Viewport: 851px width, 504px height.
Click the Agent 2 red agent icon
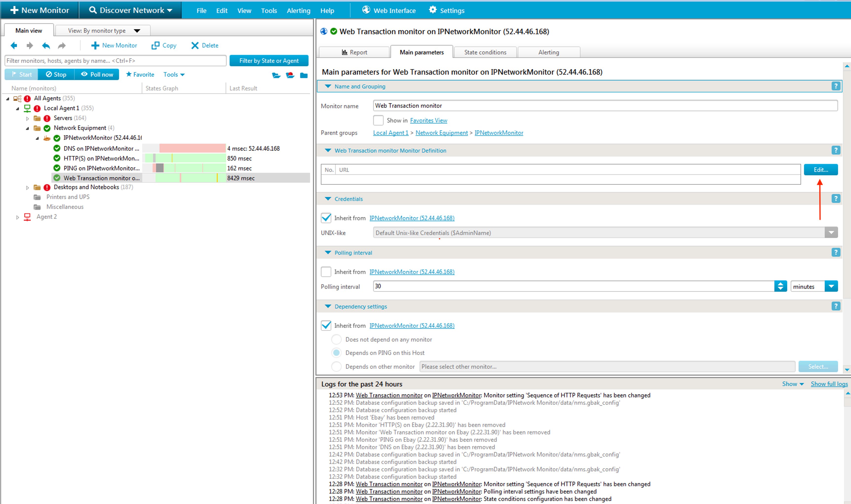point(27,217)
